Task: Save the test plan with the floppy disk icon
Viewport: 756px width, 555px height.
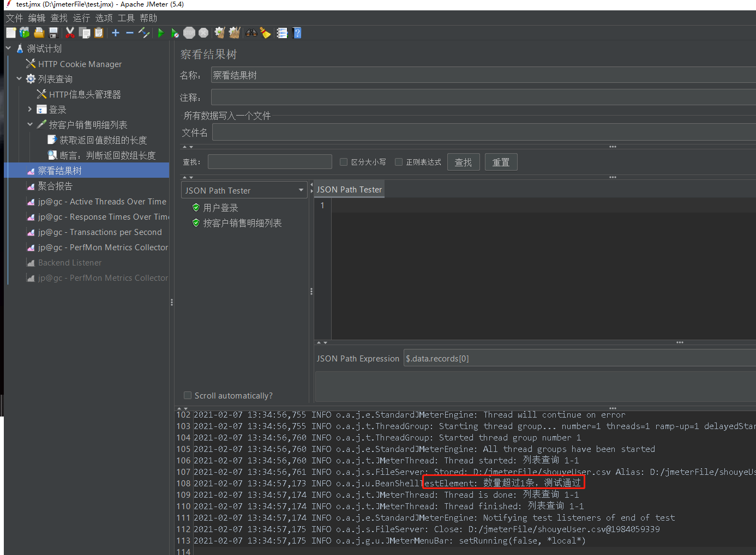Action: (53, 33)
